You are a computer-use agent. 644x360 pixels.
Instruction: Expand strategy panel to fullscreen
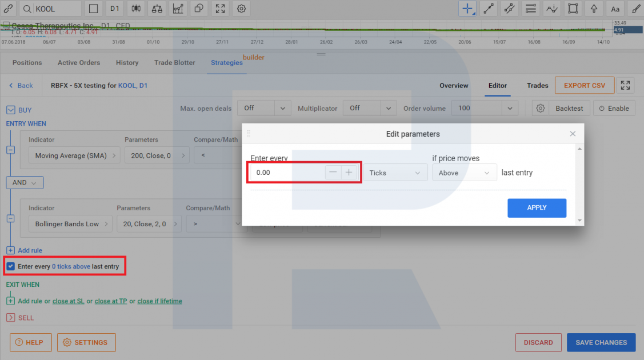pyautogui.click(x=626, y=86)
